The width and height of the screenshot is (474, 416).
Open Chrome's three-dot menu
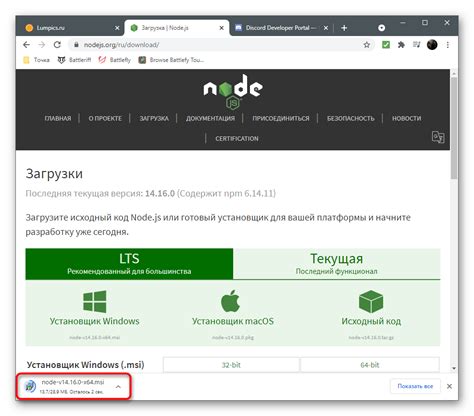pos(448,45)
